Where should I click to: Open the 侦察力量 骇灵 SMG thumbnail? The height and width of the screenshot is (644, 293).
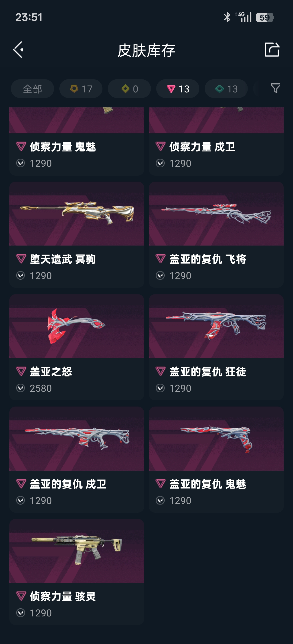76,551
